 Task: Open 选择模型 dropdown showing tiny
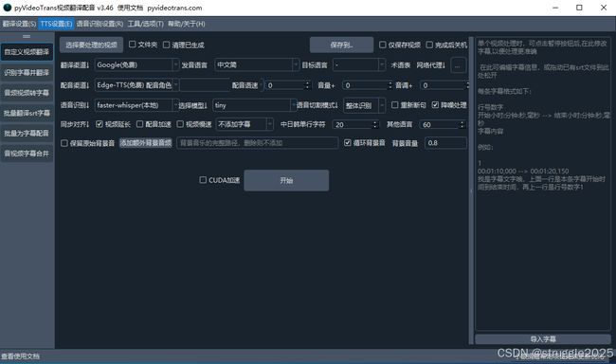tap(255, 105)
